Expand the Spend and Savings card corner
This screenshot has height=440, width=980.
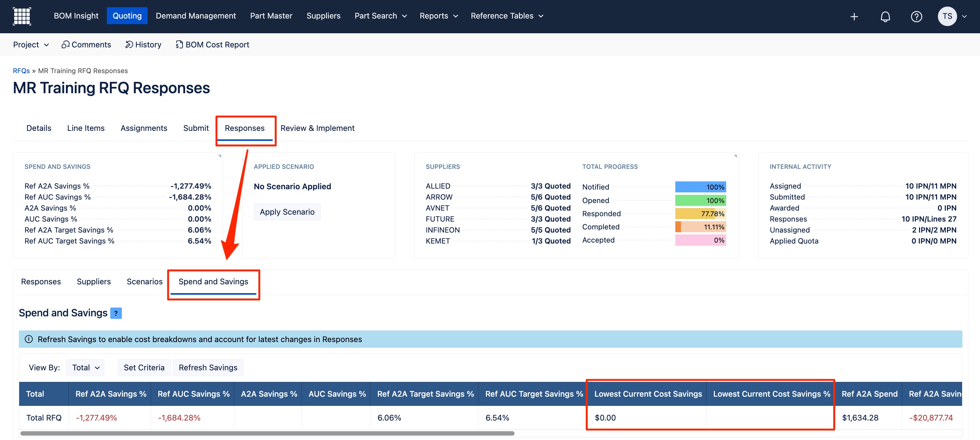220,156
